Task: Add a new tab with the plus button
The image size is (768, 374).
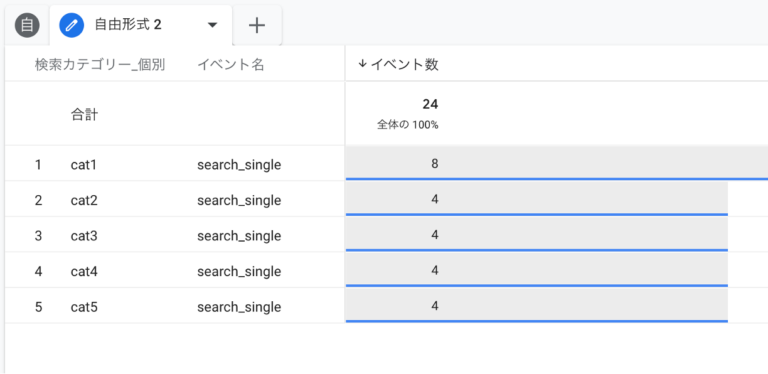Action: (x=257, y=25)
